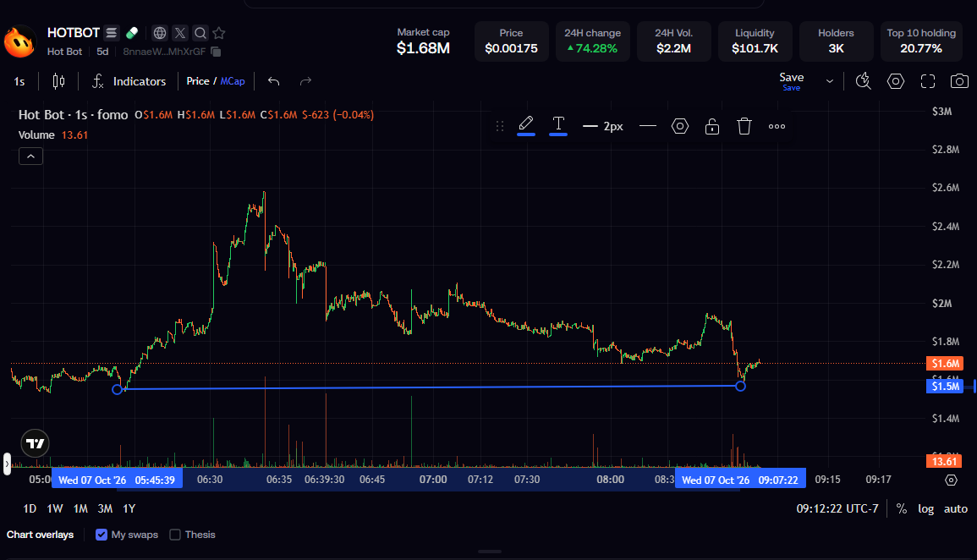
Task: Click the Volume 13.61 indicator legend
Action: coord(53,135)
